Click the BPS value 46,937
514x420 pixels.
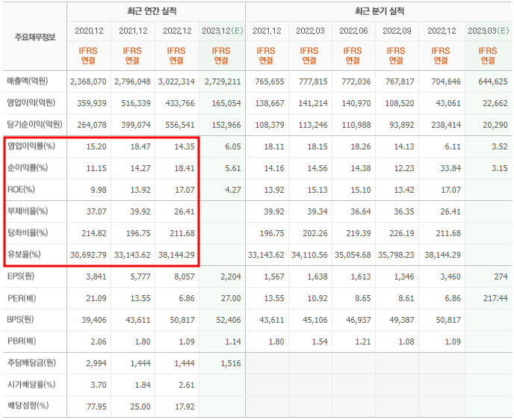coord(359,320)
